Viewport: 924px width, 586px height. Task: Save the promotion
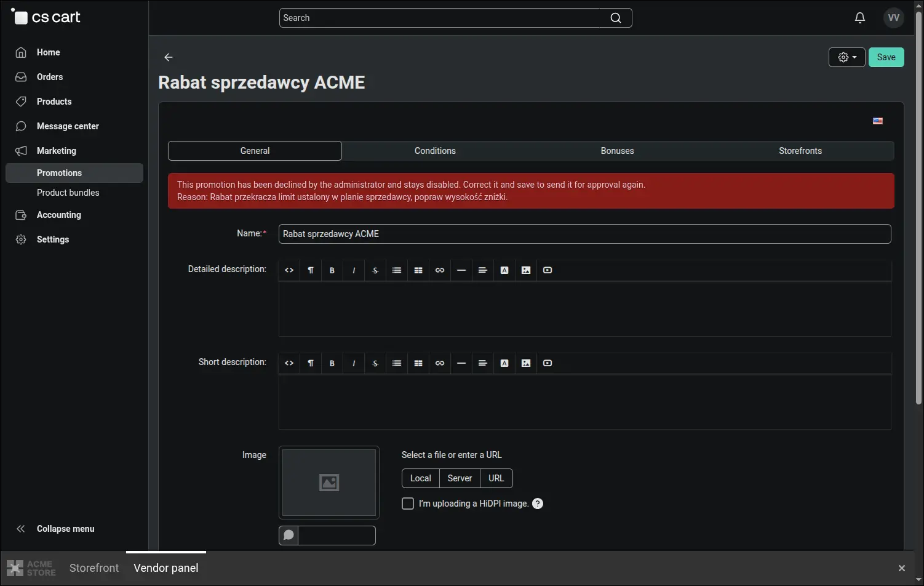pyautogui.click(x=886, y=57)
